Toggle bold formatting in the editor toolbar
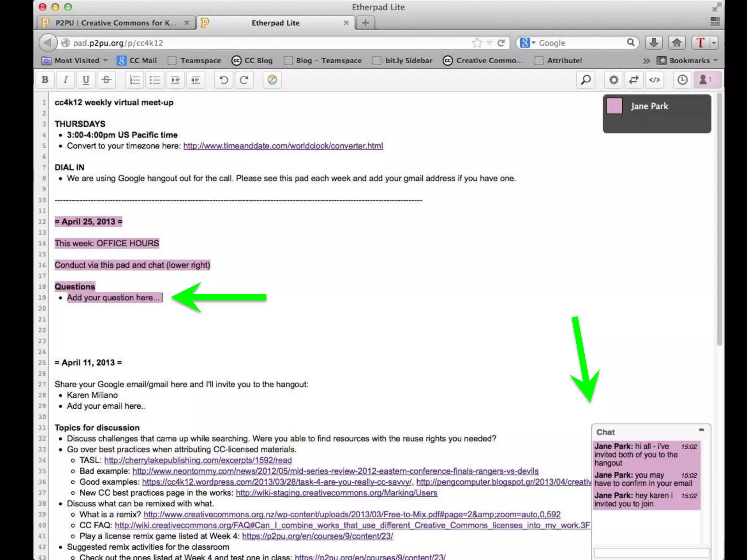Viewport: 747px width, 560px height. (x=45, y=80)
